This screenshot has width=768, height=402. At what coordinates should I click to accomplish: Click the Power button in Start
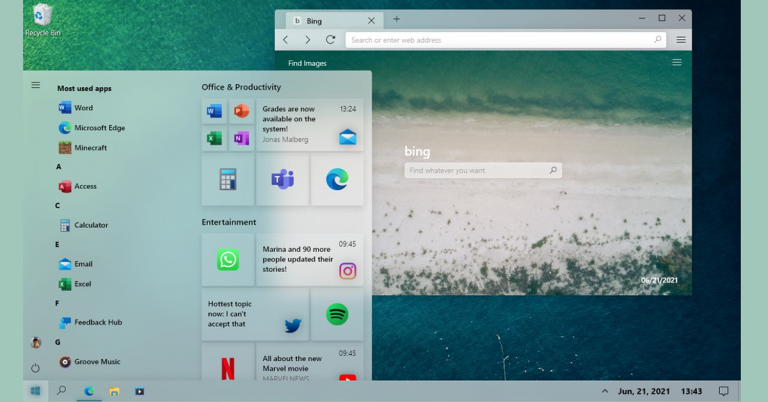click(35, 368)
